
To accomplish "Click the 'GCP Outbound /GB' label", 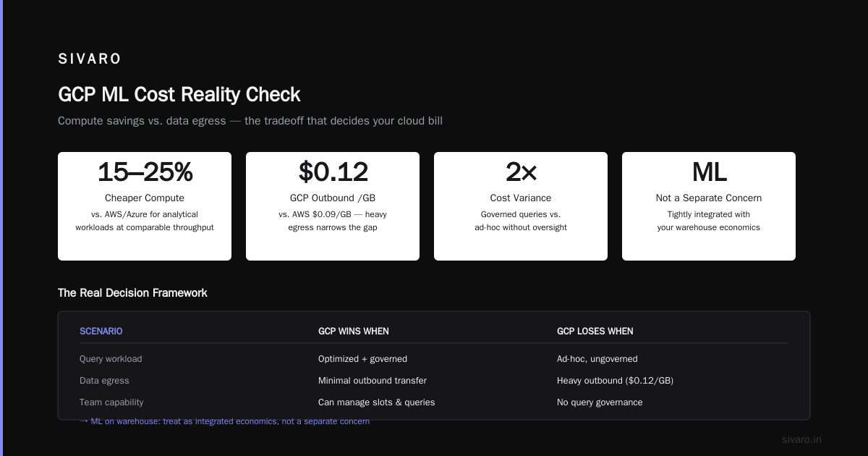I will point(333,198).
